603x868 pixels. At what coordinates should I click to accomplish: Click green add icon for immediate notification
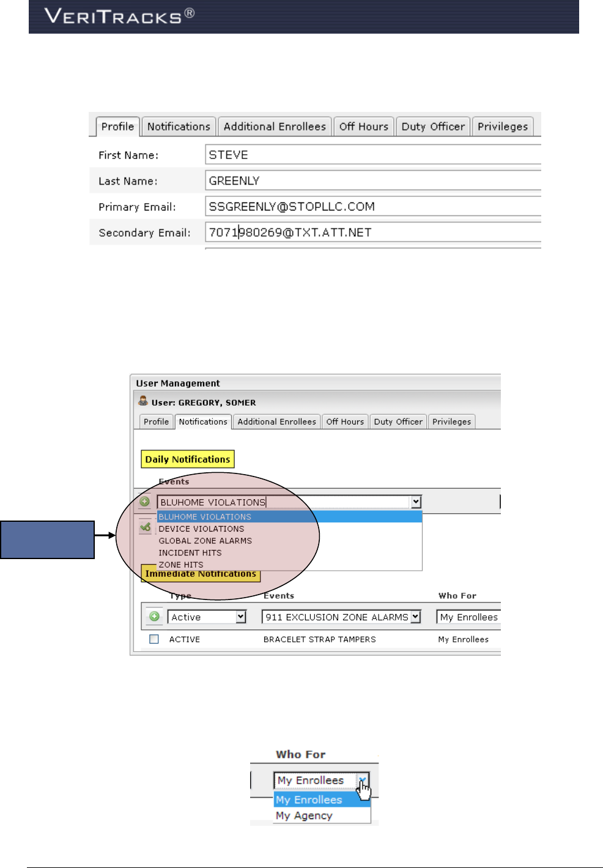point(155,617)
